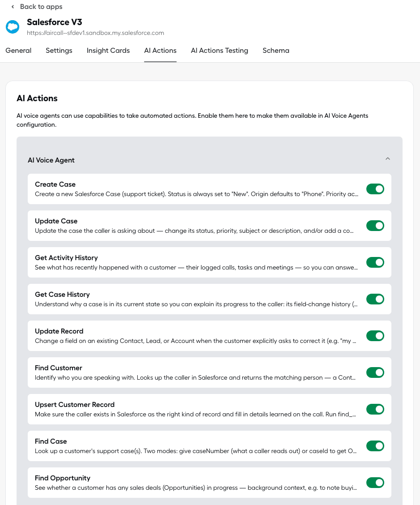Collapse the AI Voice Agent section
The height and width of the screenshot is (505, 420).
388,159
